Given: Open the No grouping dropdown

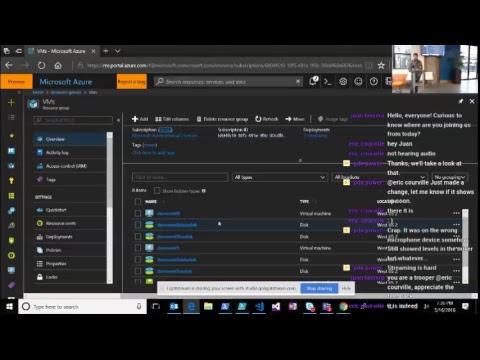Looking at the screenshot, I should click(450, 177).
